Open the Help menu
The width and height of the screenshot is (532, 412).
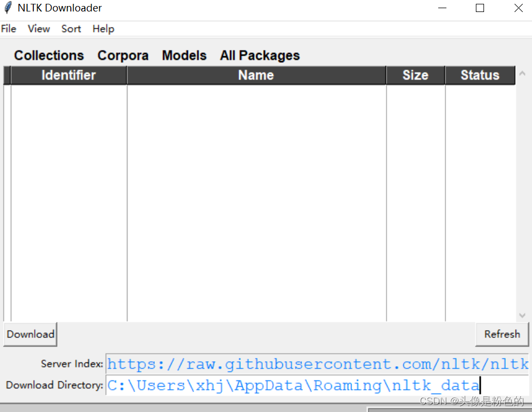tap(103, 28)
